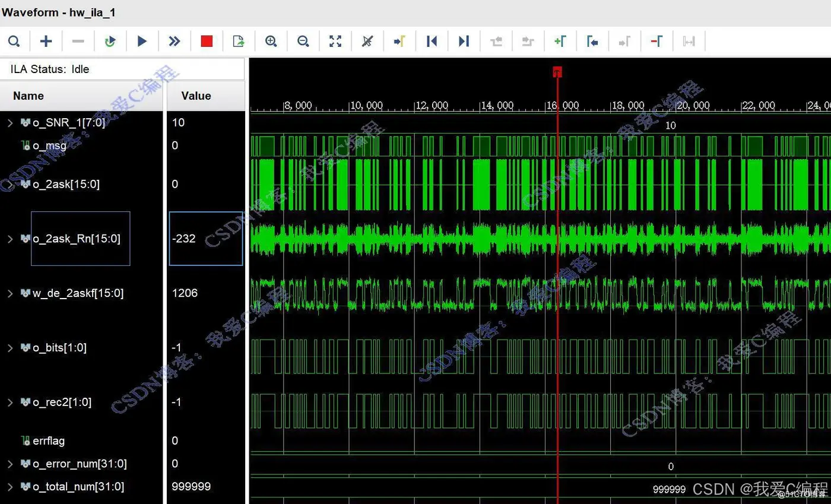The width and height of the screenshot is (831, 504).
Task: Select the o_msg signal
Action: [x=49, y=145]
